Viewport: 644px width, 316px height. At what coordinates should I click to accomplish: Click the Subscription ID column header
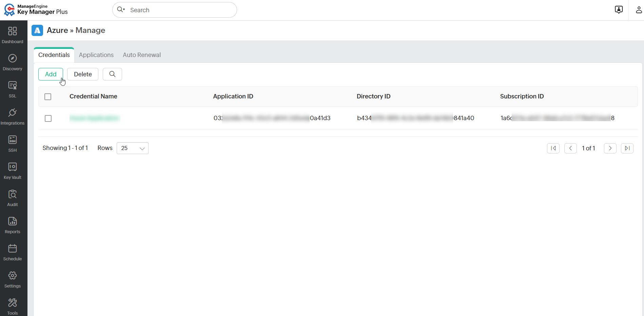(x=522, y=96)
